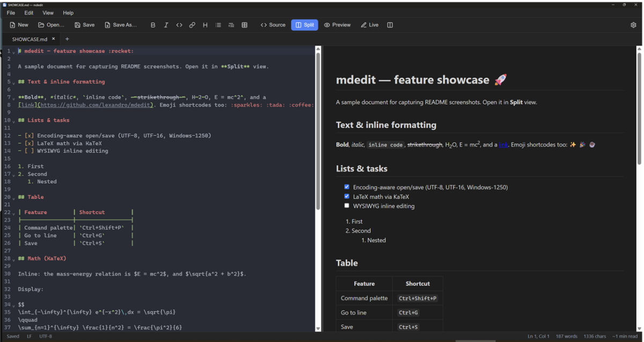Click the Open… toolbar button
This screenshot has height=342, width=644.
click(51, 25)
